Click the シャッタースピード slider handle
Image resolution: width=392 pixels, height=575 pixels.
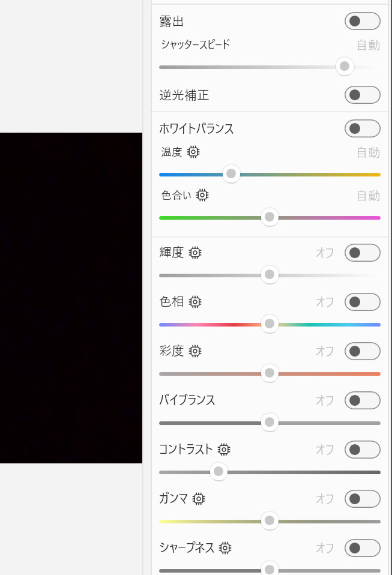point(345,66)
